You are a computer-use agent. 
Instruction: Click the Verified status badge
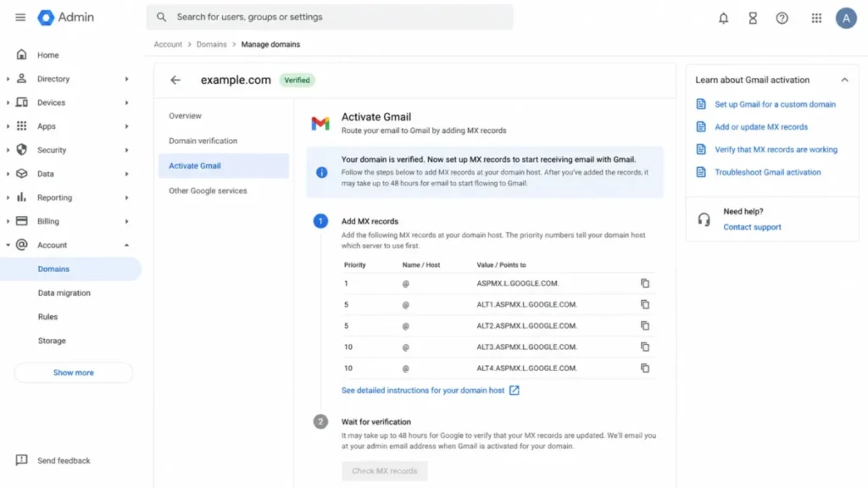[x=297, y=80]
